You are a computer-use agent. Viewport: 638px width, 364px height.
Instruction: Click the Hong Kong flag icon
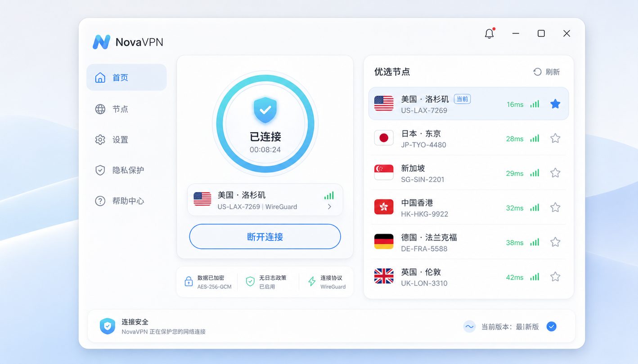pyautogui.click(x=384, y=207)
